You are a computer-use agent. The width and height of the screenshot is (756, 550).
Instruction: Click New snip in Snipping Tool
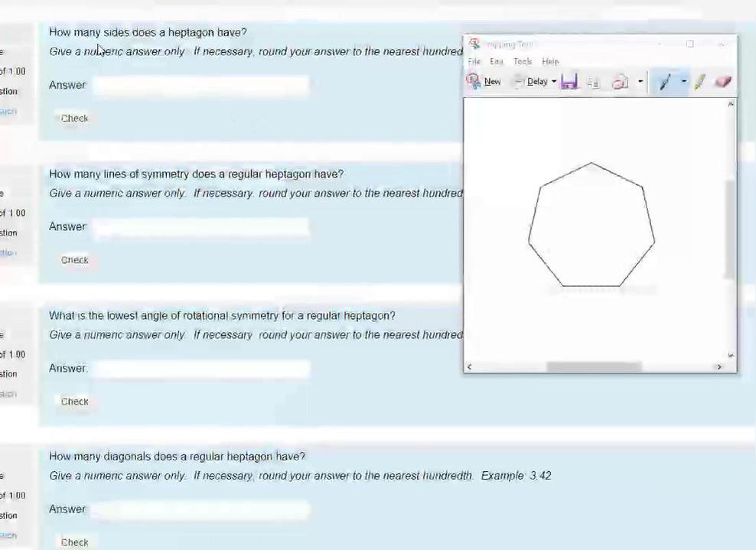[x=484, y=82]
